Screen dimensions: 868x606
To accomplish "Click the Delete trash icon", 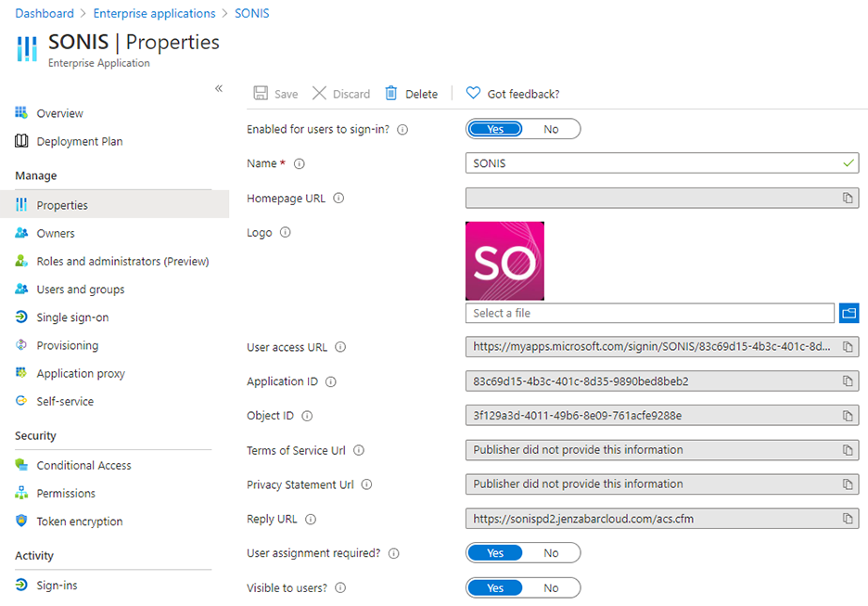I will [391, 94].
